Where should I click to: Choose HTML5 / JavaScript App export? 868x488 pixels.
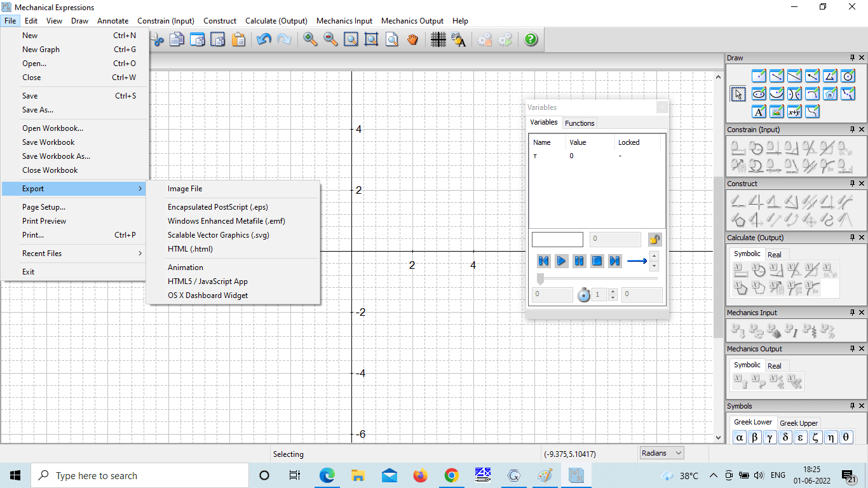pos(208,281)
